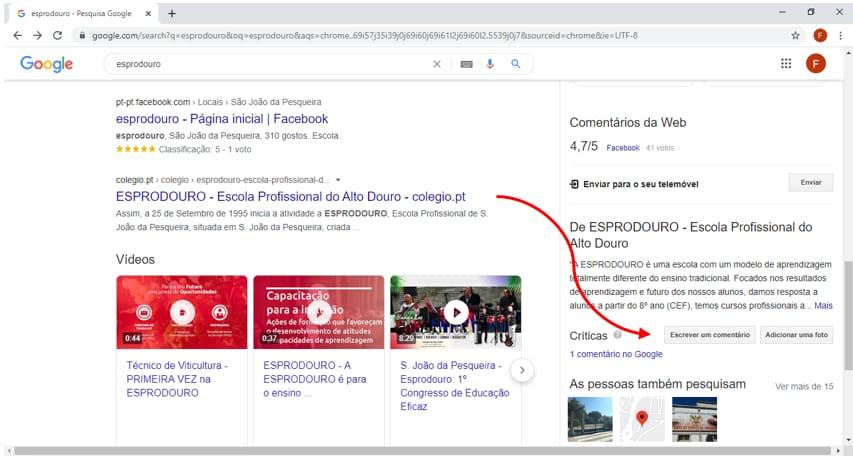Click the '4,7/5' rating text
This screenshot has height=456, width=853.
[584, 146]
